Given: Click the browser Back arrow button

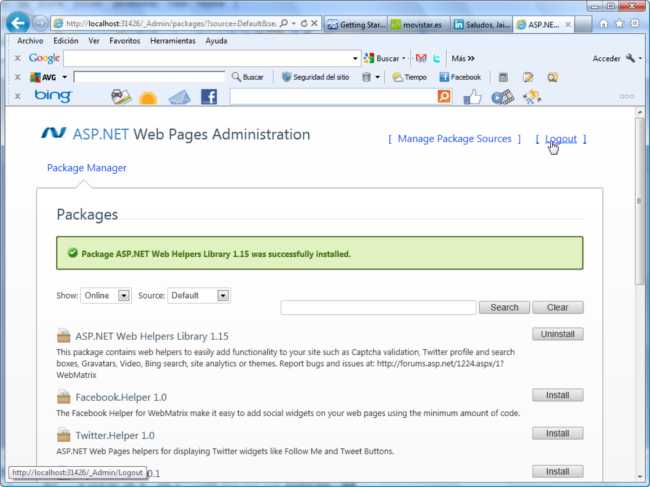Looking at the screenshot, I should (16, 22).
